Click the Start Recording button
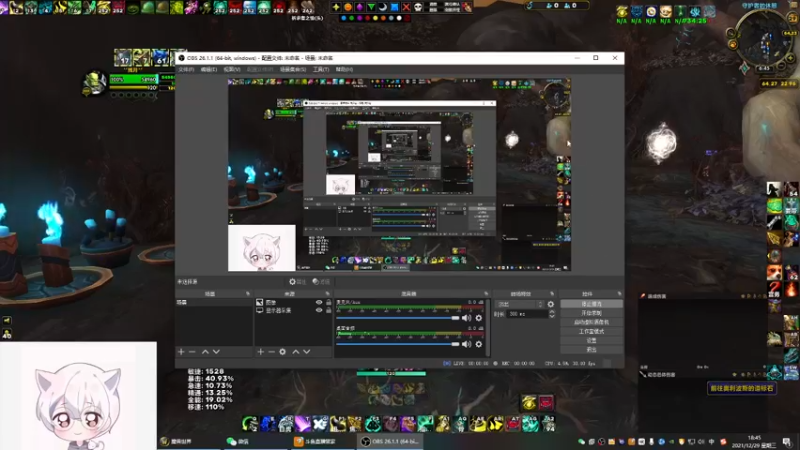Screen dimensions: 800x450 pyautogui.click(x=591, y=313)
